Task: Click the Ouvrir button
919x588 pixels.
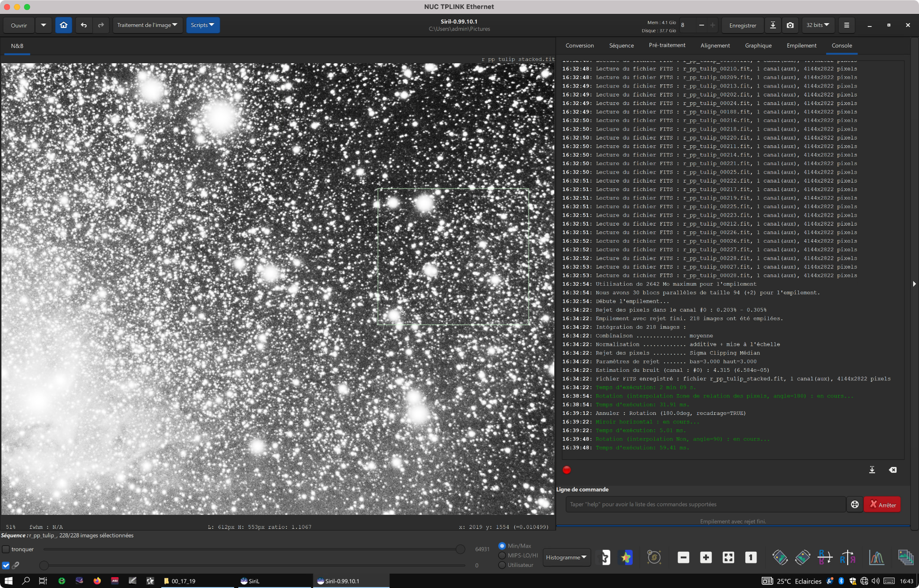Action: point(19,25)
